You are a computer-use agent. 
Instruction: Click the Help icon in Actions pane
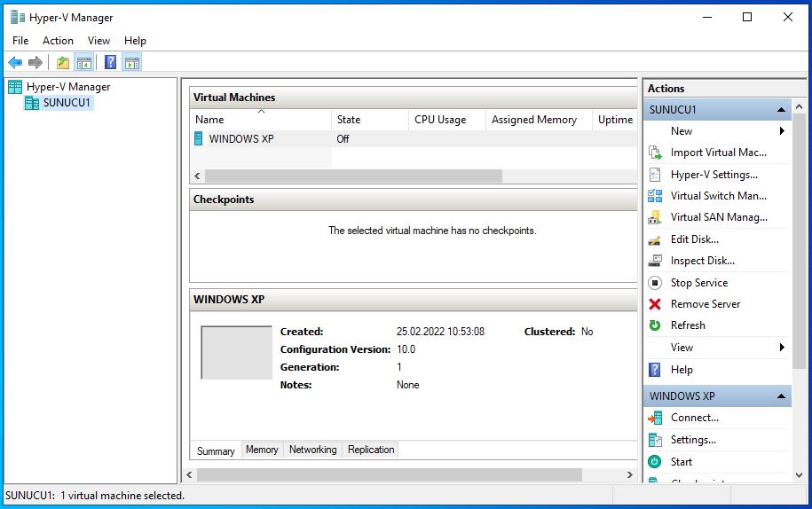[655, 369]
